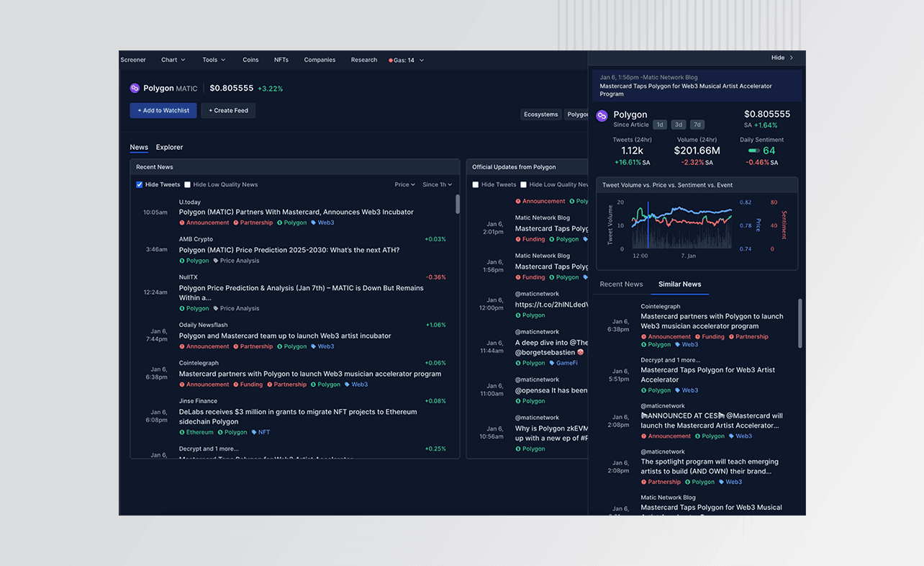
Task: Click the Daily Sentiment gauge icon
Action: (x=754, y=151)
